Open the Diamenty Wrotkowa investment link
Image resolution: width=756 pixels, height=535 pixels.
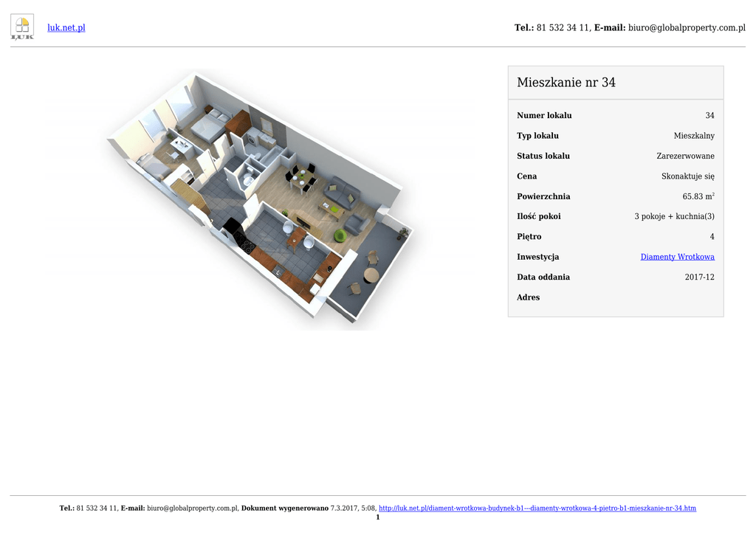click(x=677, y=258)
